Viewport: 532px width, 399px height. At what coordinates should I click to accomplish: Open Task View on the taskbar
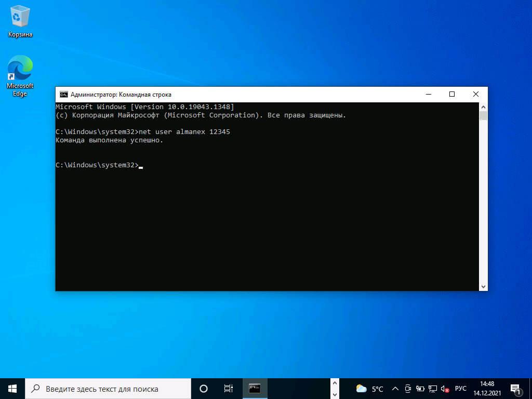click(229, 389)
